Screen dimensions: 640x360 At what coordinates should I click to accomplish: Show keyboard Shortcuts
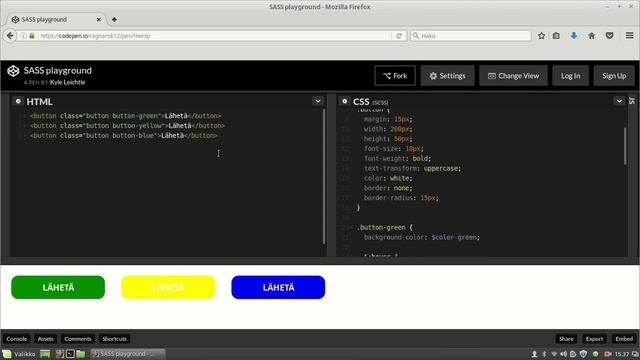pos(114,339)
